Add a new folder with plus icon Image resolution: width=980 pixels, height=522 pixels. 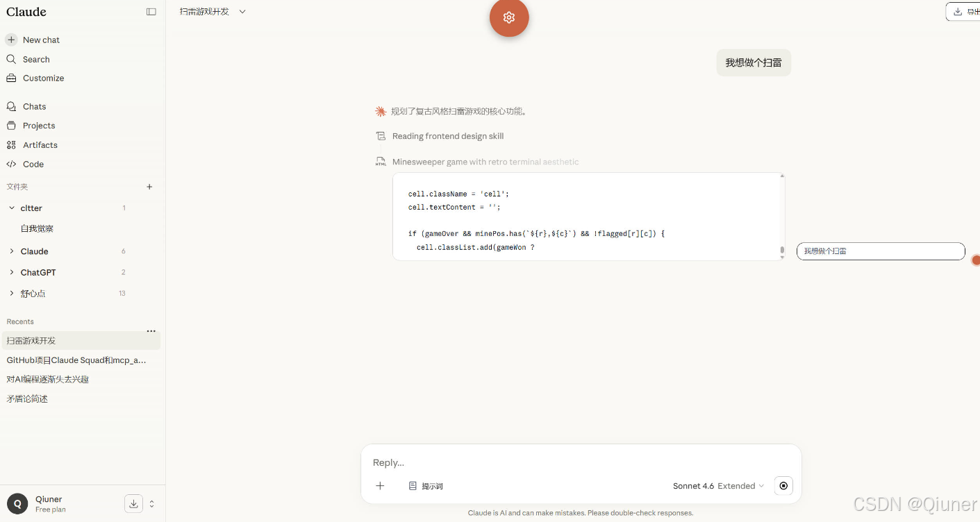(149, 187)
